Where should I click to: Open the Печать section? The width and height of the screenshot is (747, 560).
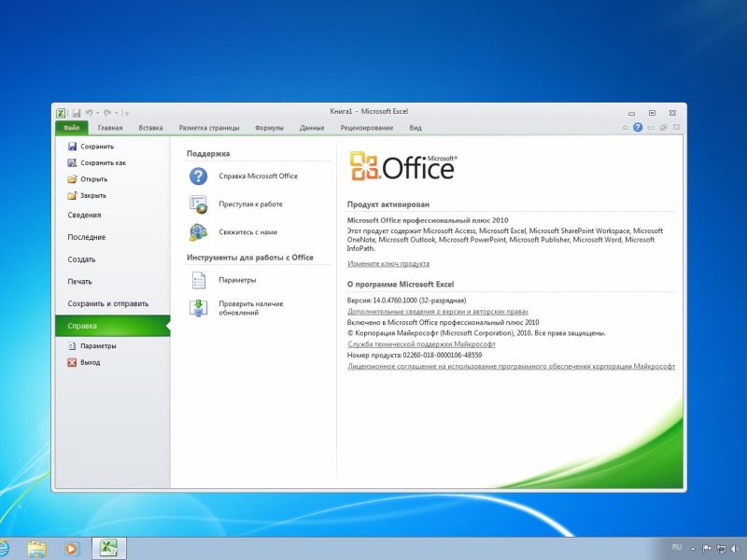pyautogui.click(x=79, y=282)
